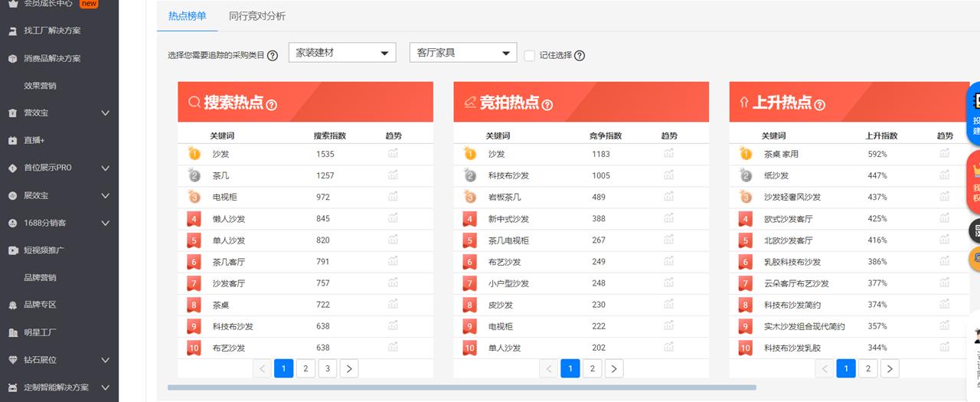Go to page 2 of 上升热点
Viewport: 980px width, 402px height.
(x=867, y=368)
